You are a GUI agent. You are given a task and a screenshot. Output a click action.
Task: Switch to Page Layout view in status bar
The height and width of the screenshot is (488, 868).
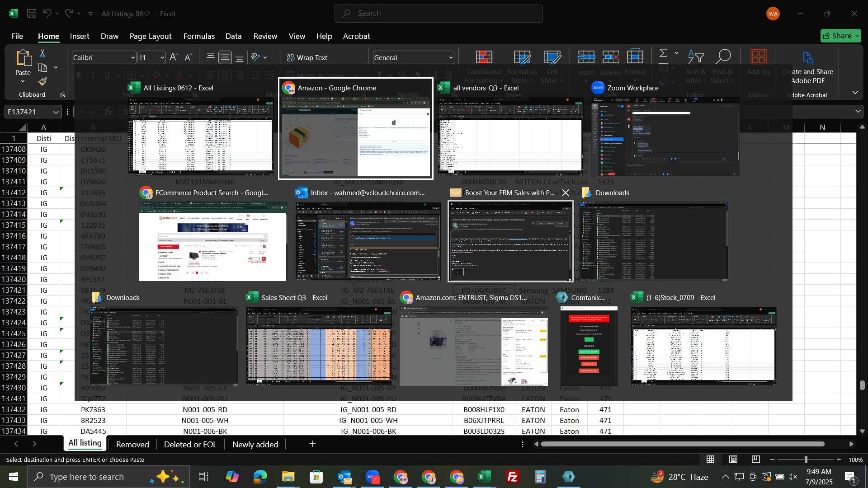pyautogui.click(x=733, y=460)
